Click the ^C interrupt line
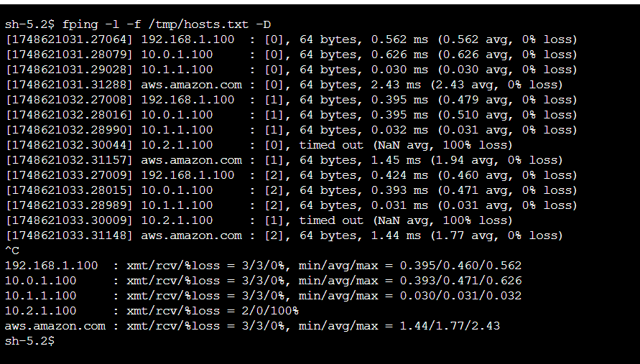Viewport: 640px width, 364px height. [x=12, y=251]
